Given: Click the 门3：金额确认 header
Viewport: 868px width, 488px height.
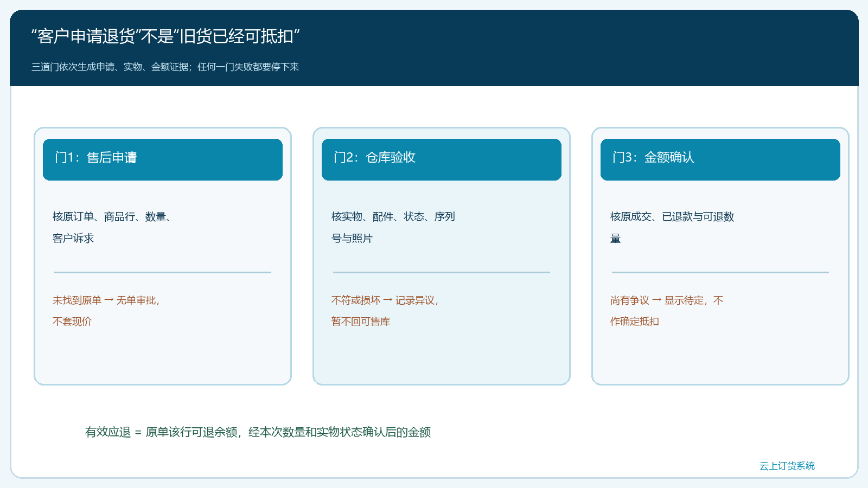Looking at the screenshot, I should (x=720, y=159).
